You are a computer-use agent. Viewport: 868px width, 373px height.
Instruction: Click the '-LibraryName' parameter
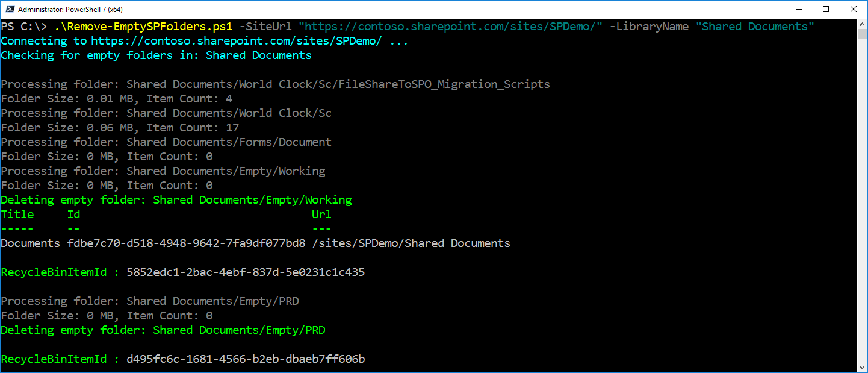[x=649, y=27]
